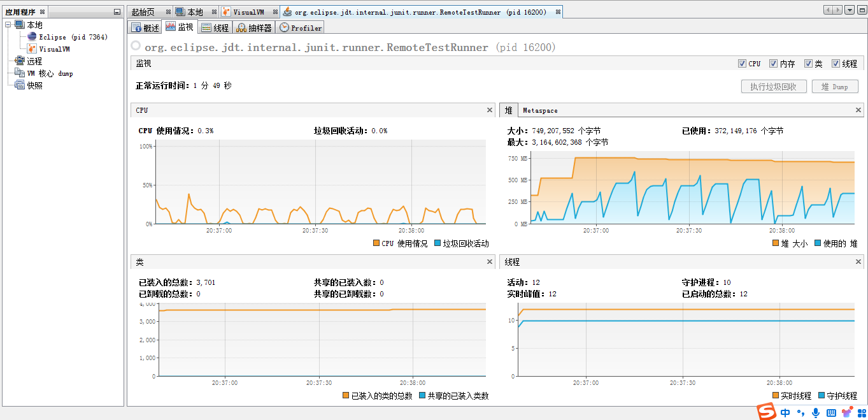The image size is (868, 420).
Task: Click the 实时线程 legend swatch
Action: coord(776,395)
